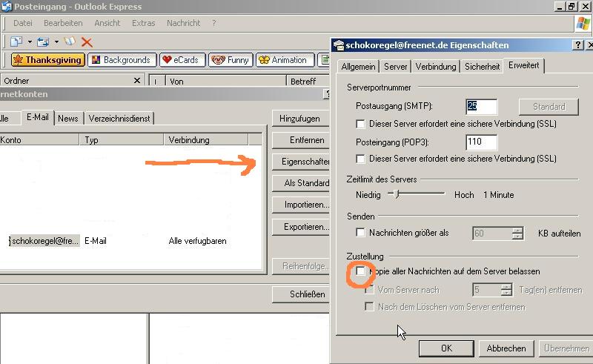Click the Übernehmen button
This screenshot has height=364, width=593.
click(x=566, y=348)
